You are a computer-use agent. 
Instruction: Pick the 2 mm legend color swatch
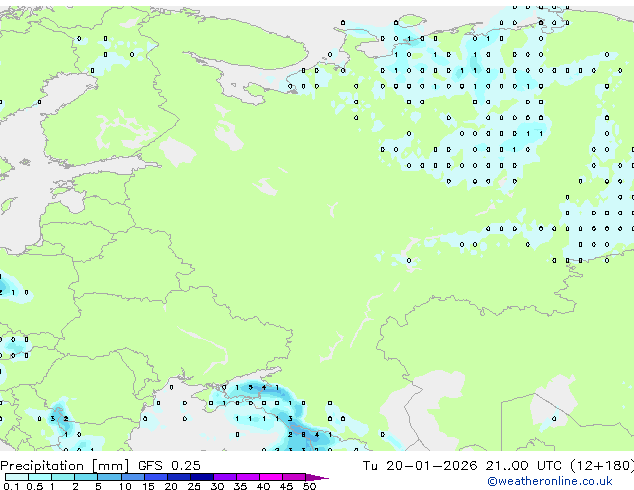point(86,477)
